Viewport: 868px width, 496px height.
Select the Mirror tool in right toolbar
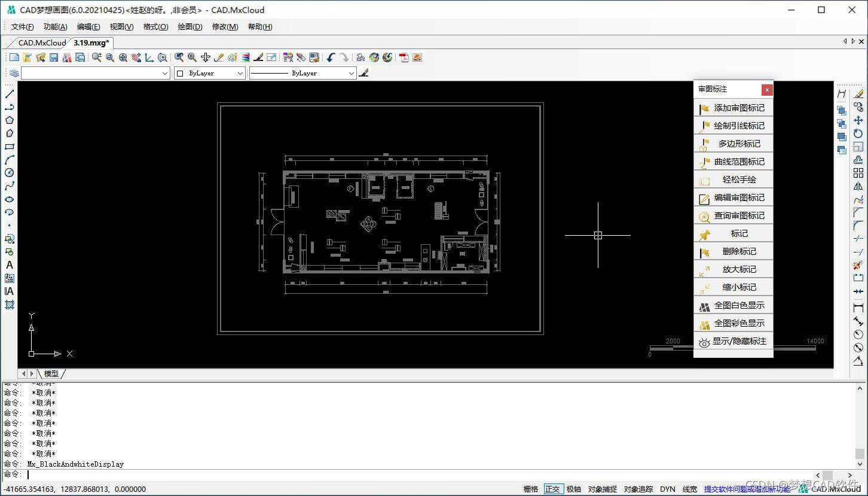pyautogui.click(x=858, y=186)
